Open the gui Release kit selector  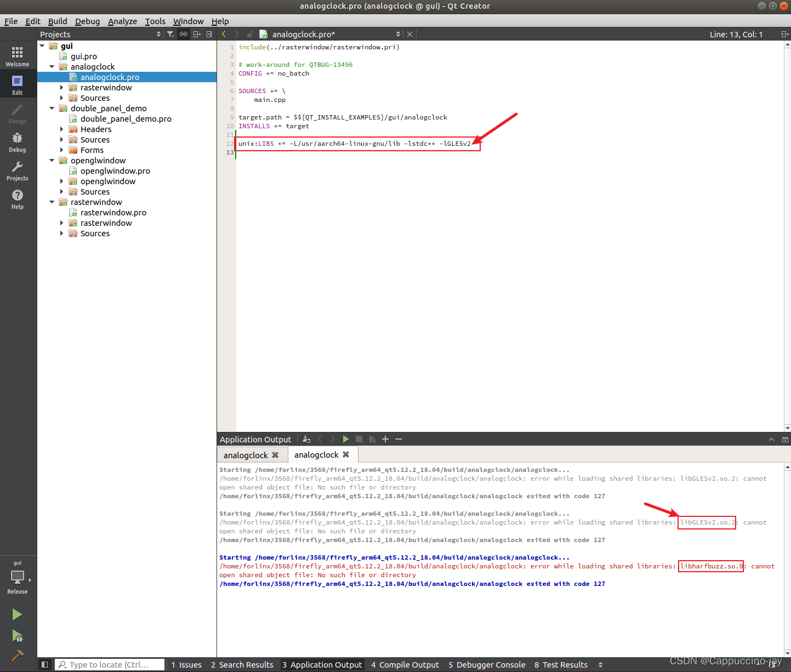pos(18,577)
